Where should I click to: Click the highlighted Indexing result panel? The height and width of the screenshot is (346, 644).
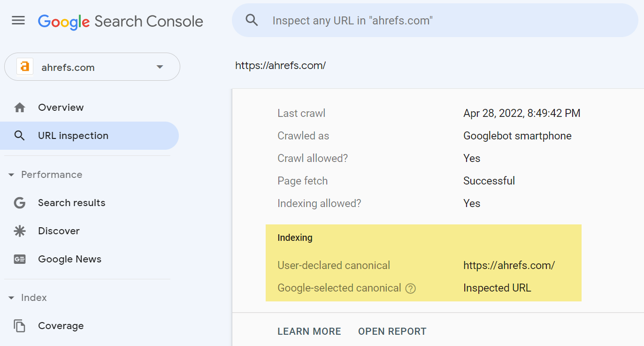coord(423,263)
